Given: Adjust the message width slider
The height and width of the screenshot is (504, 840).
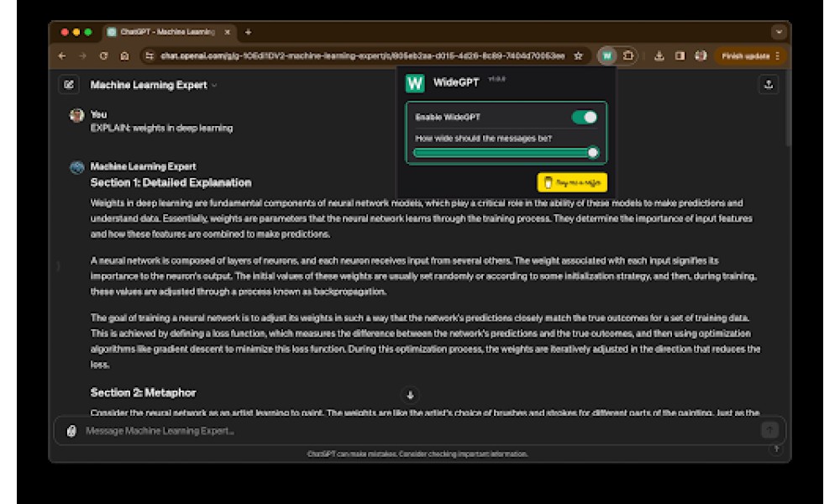Looking at the screenshot, I should point(506,153).
